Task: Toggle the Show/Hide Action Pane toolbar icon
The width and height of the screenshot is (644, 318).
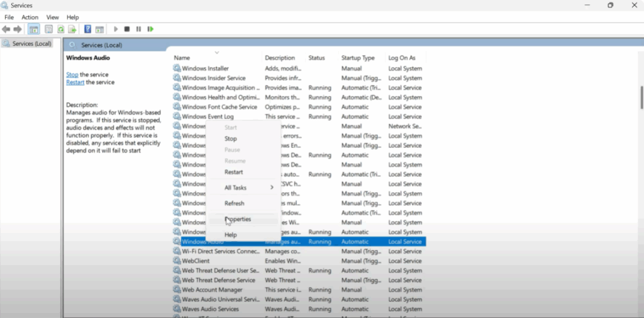Action: point(99,29)
